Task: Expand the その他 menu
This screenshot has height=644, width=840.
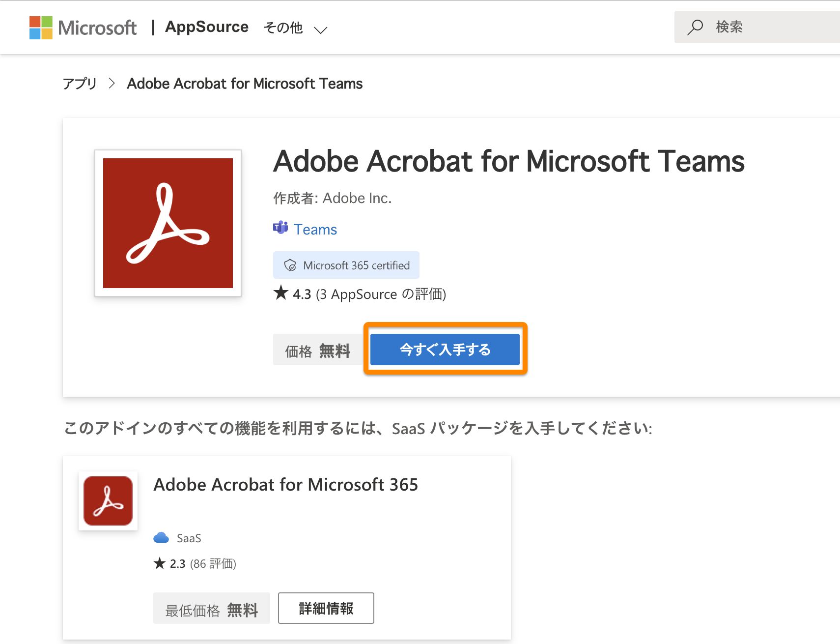Action: 295,28
